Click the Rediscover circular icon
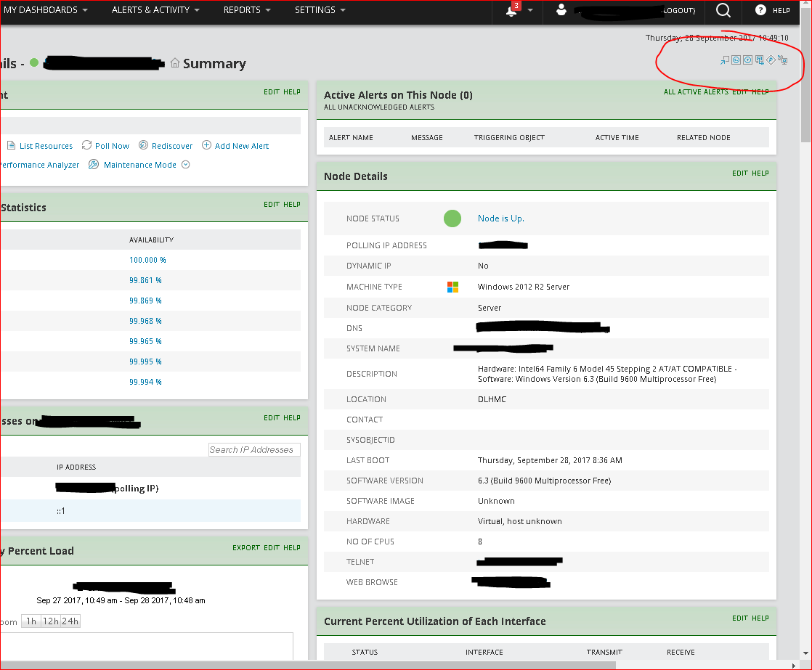 [144, 145]
